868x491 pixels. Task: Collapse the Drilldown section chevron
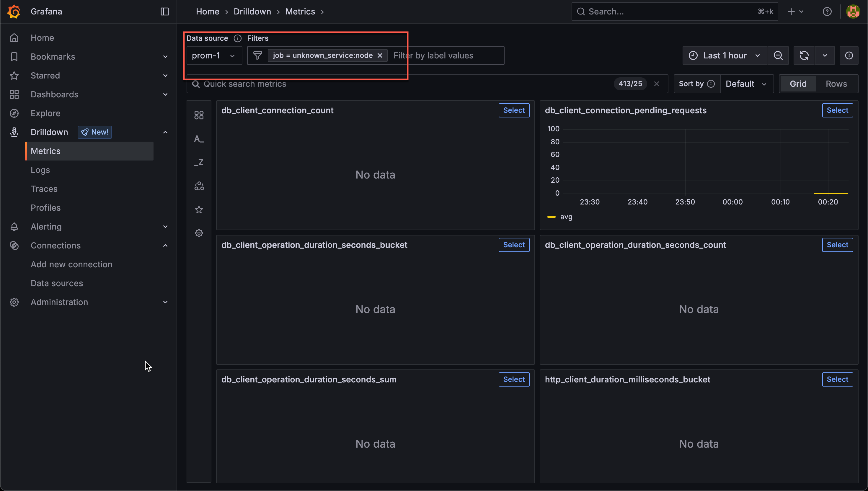(x=165, y=132)
